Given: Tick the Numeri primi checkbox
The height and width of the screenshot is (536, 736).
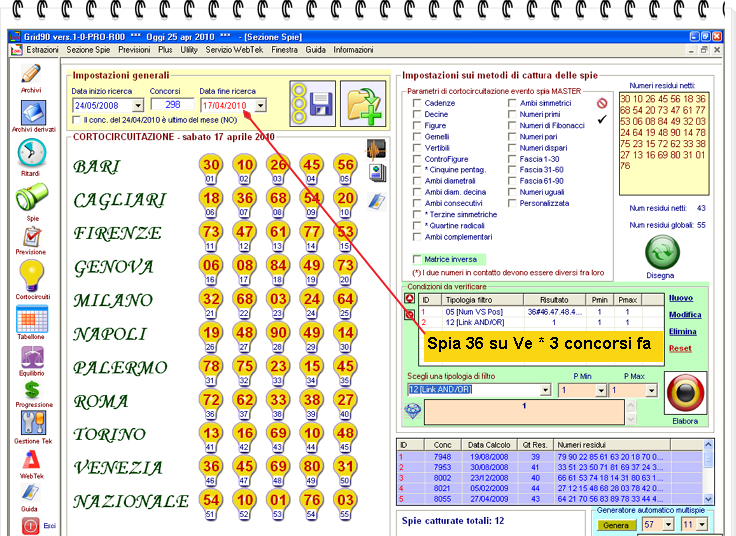Looking at the screenshot, I should [512, 114].
